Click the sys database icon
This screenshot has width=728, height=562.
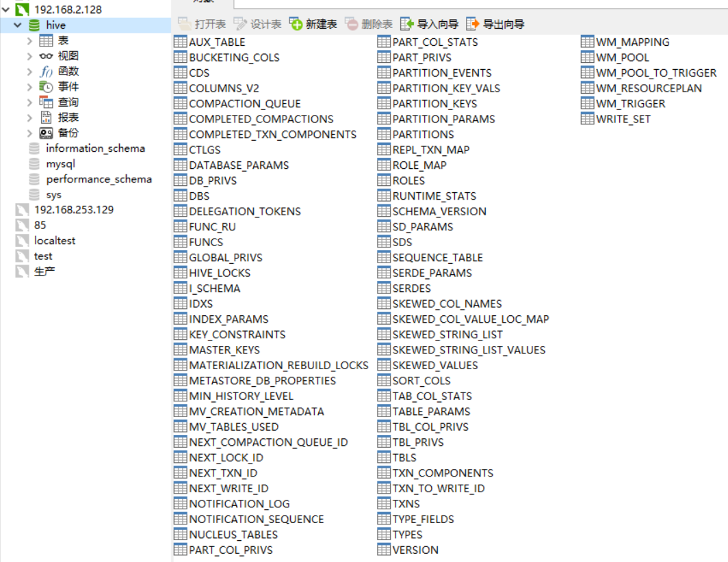[x=34, y=194]
